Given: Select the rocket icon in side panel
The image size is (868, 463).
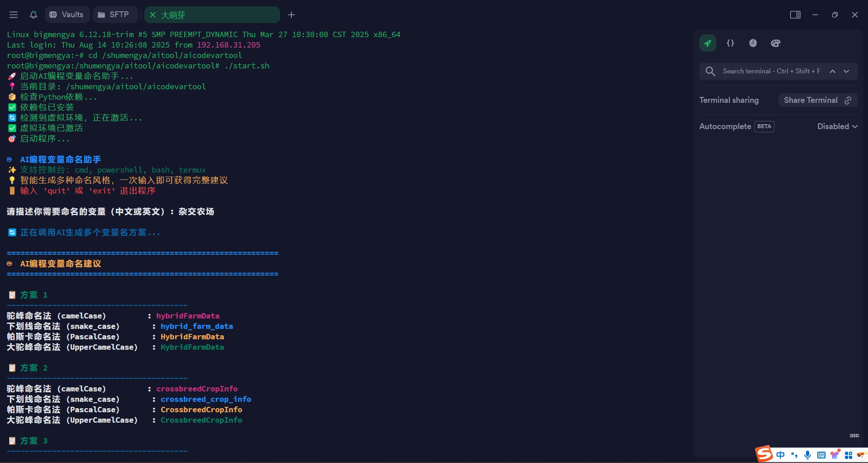Looking at the screenshot, I should (707, 43).
